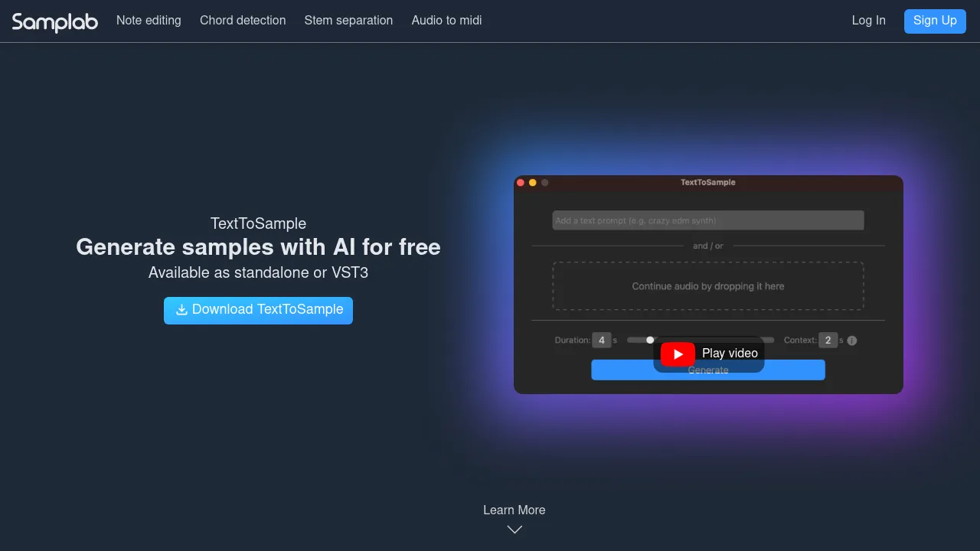Viewport: 980px width, 551px height.
Task: Select the Learn More link
Action: click(x=514, y=510)
